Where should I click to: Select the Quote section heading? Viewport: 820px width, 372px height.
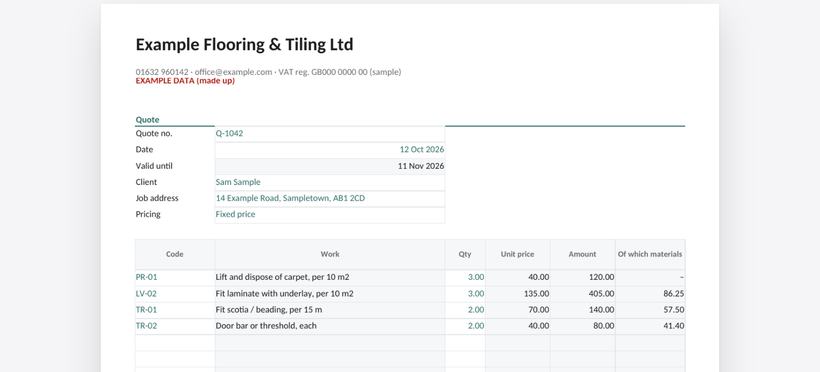pos(147,120)
